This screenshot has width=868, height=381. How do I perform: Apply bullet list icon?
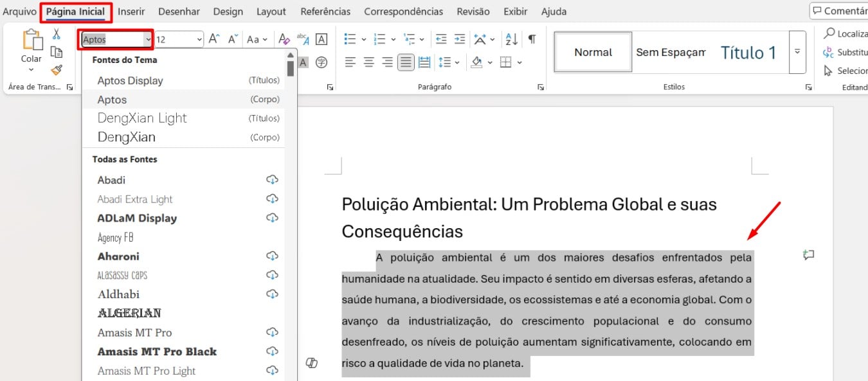(350, 39)
